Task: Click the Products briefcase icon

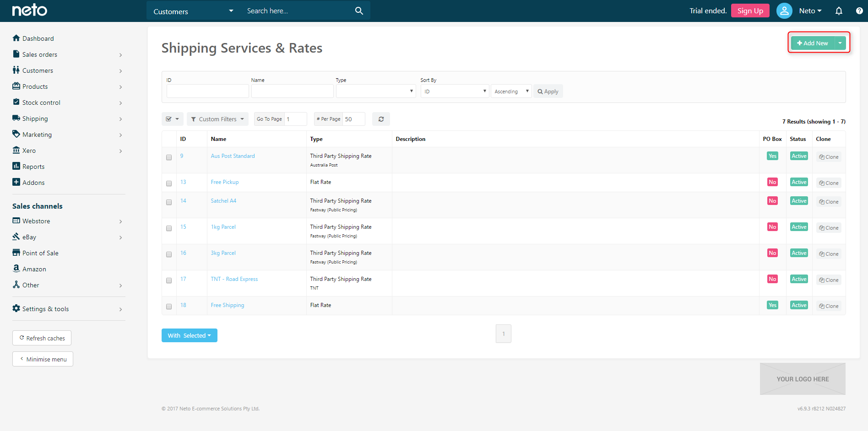Action: click(16, 86)
